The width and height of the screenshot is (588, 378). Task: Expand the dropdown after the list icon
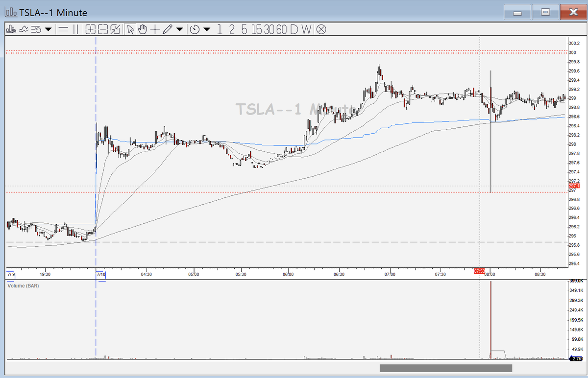(x=48, y=29)
